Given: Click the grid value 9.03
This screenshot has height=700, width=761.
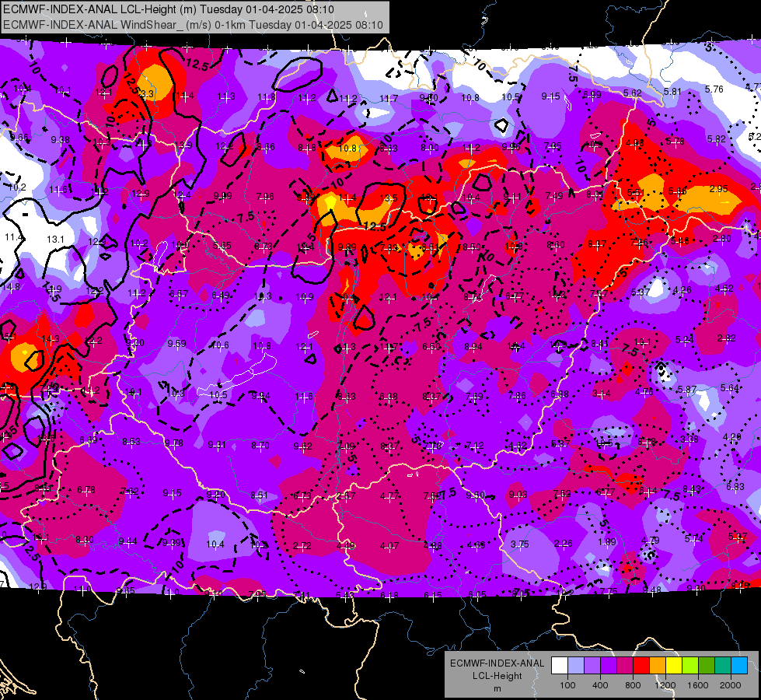Looking at the screenshot, I should (x=518, y=494).
